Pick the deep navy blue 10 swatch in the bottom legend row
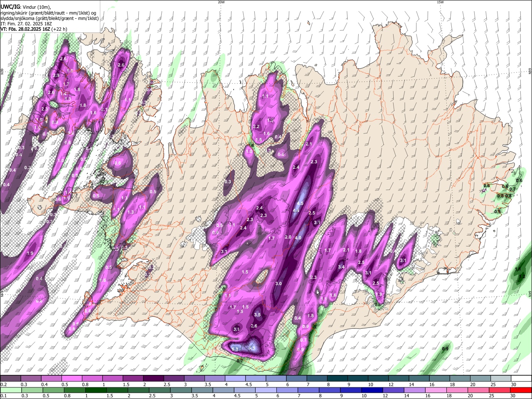Viewport: 532px width, 399px height. click(372, 390)
